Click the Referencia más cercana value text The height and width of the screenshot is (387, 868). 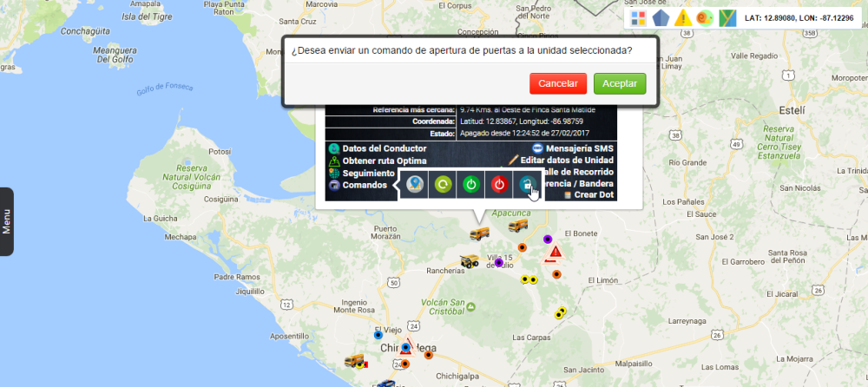[528, 109]
